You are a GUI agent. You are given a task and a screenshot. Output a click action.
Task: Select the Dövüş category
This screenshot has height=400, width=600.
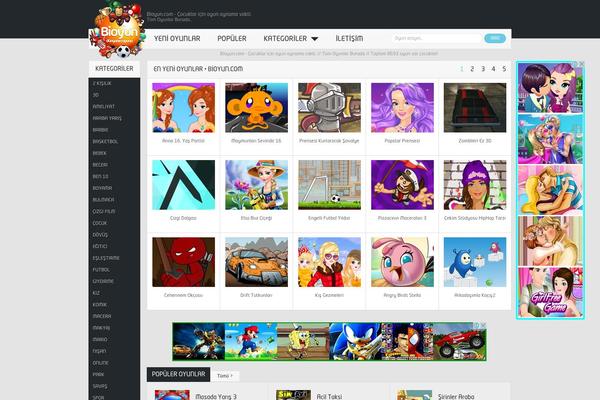(100, 235)
